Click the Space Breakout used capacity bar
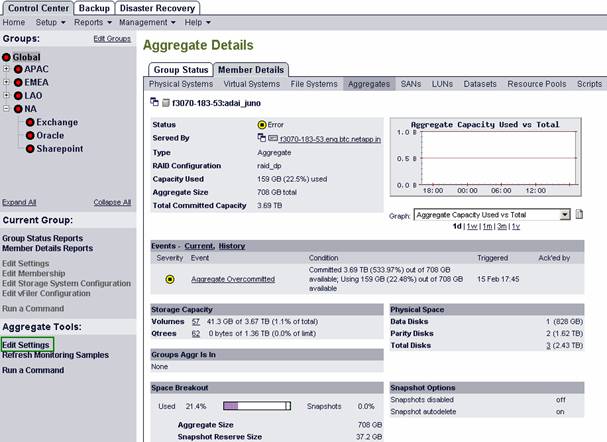This screenshot has width=607, height=442. coord(257,406)
